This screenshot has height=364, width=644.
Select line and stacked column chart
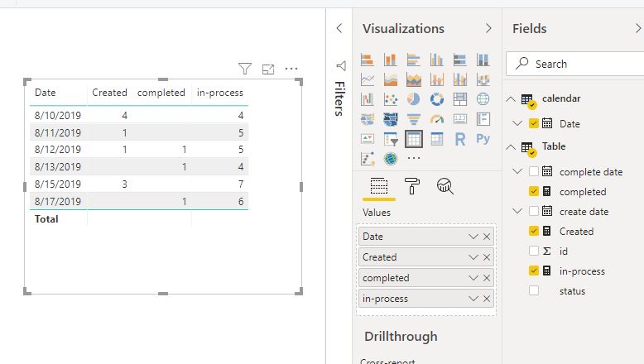tap(436, 79)
